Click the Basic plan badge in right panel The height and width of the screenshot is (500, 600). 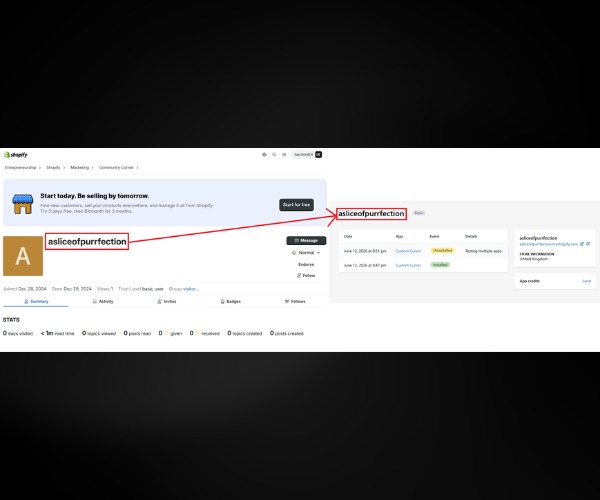419,213
